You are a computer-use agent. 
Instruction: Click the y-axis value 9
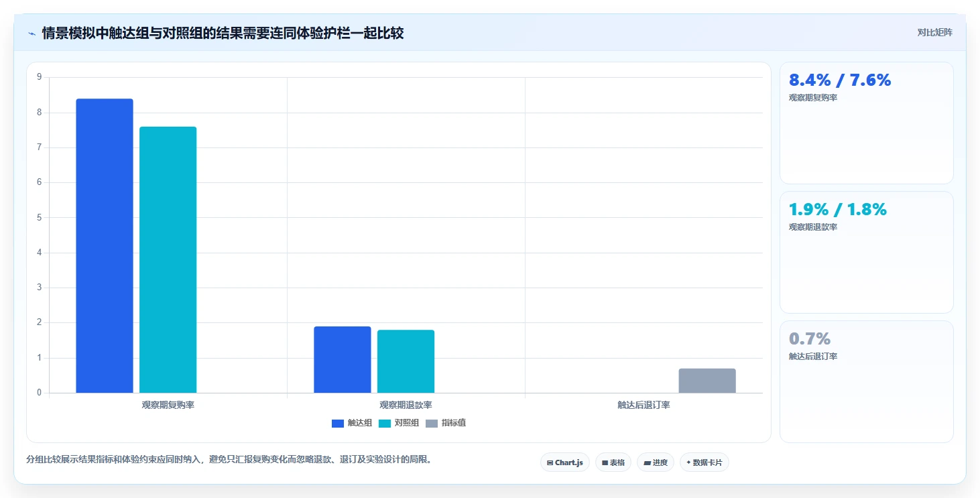tap(39, 77)
